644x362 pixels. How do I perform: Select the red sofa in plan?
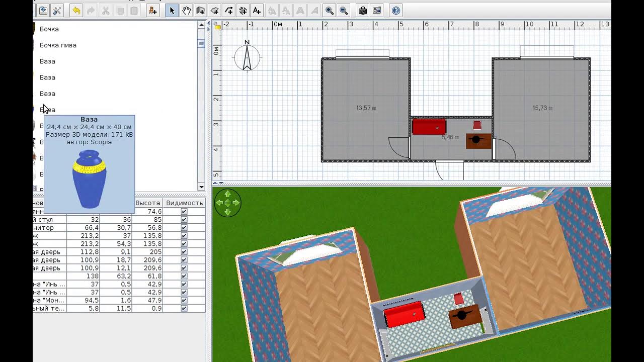click(x=429, y=126)
